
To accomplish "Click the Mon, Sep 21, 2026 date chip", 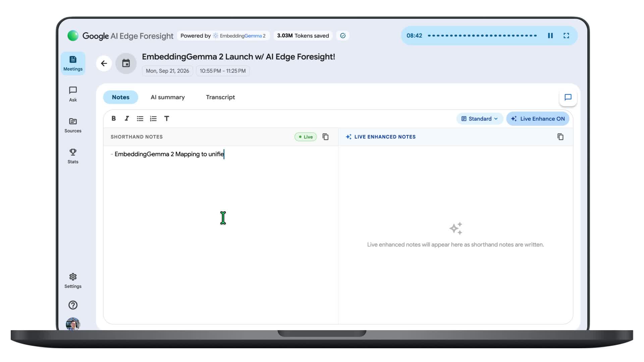I will tap(167, 71).
